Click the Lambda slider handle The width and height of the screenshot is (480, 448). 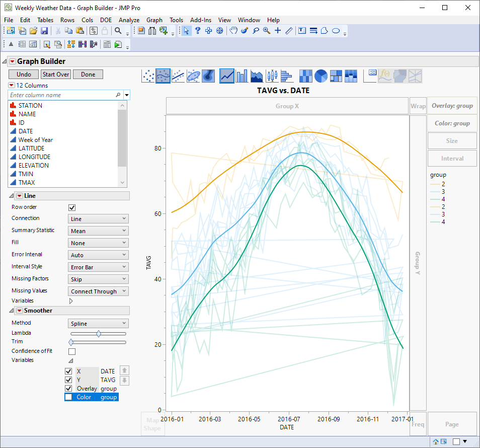pos(99,334)
